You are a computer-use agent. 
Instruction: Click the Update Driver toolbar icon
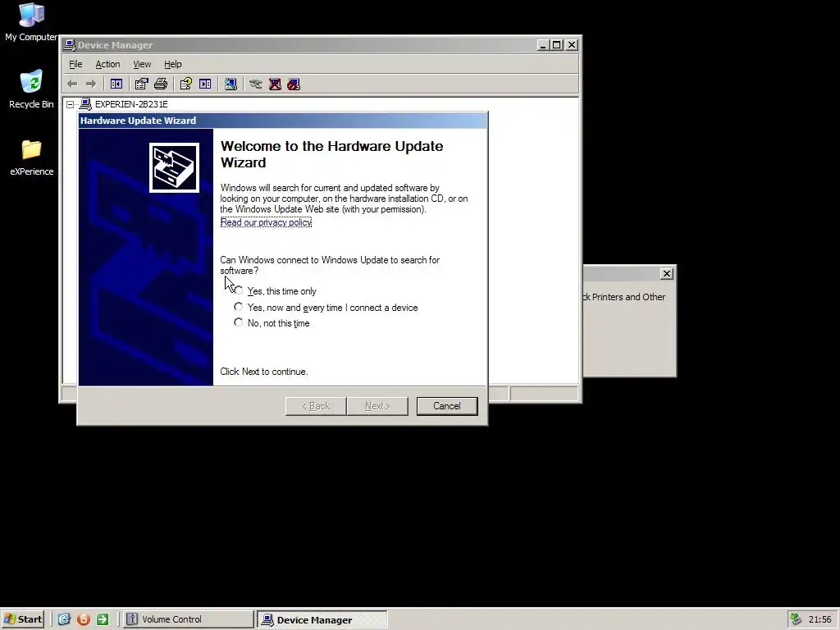point(256,84)
